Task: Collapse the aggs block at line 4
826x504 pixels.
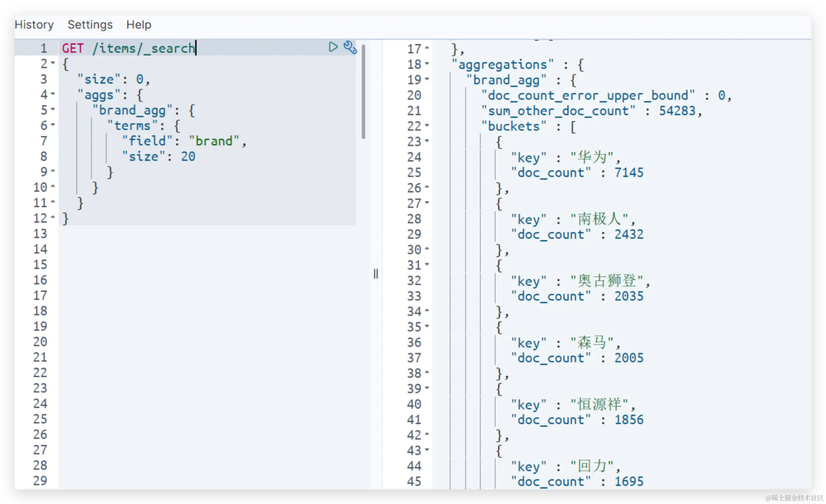Action: tap(53, 94)
